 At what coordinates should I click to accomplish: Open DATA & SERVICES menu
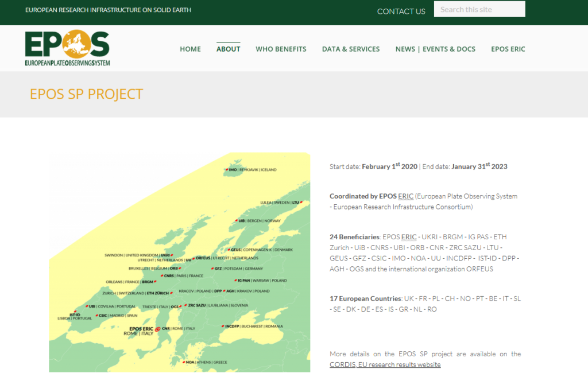pyautogui.click(x=351, y=49)
